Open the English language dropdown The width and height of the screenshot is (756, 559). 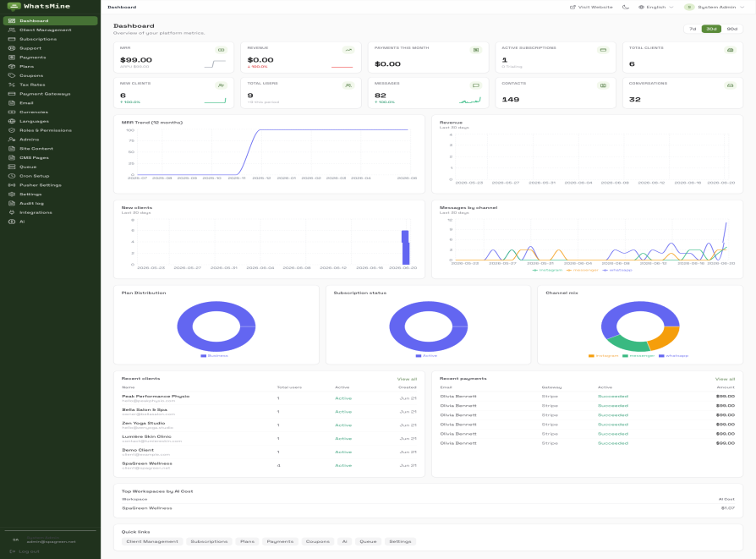pos(655,8)
